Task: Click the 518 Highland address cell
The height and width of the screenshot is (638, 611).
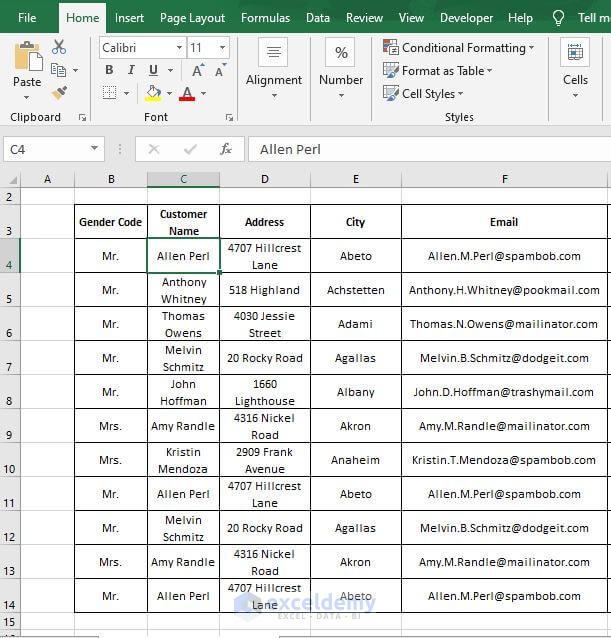Action: [265, 290]
